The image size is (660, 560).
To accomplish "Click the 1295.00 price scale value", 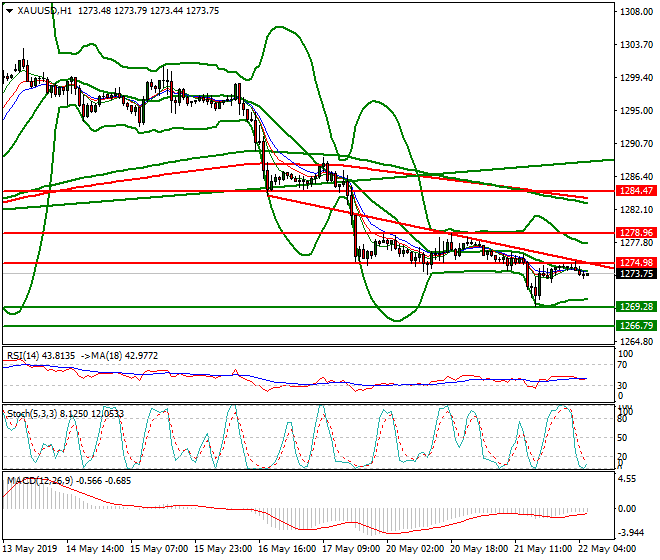I will click(636, 111).
